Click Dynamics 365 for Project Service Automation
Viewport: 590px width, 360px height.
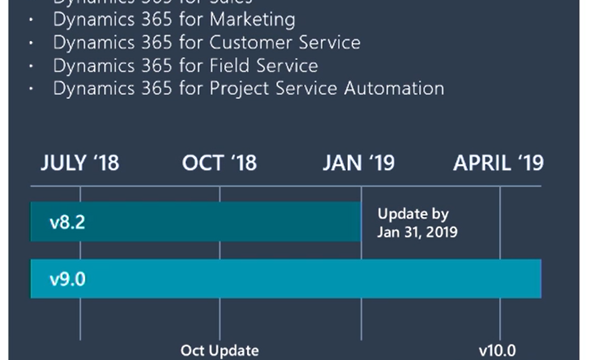pos(249,89)
